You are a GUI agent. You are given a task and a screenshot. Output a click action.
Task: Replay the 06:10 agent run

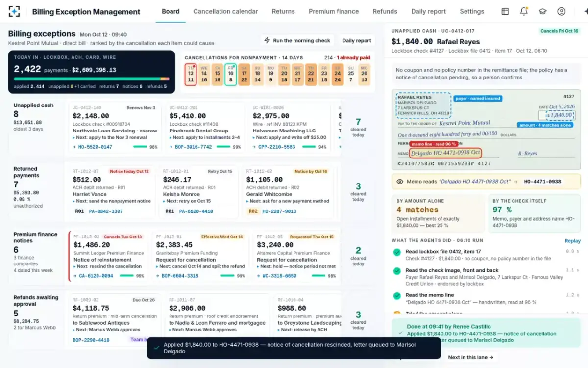coord(572,241)
